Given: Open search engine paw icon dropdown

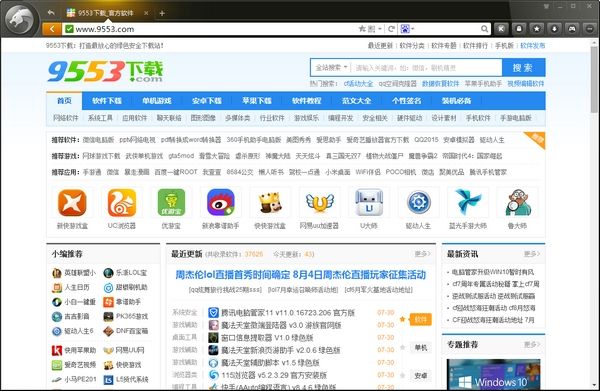Looking at the screenshot, I should [407, 29].
